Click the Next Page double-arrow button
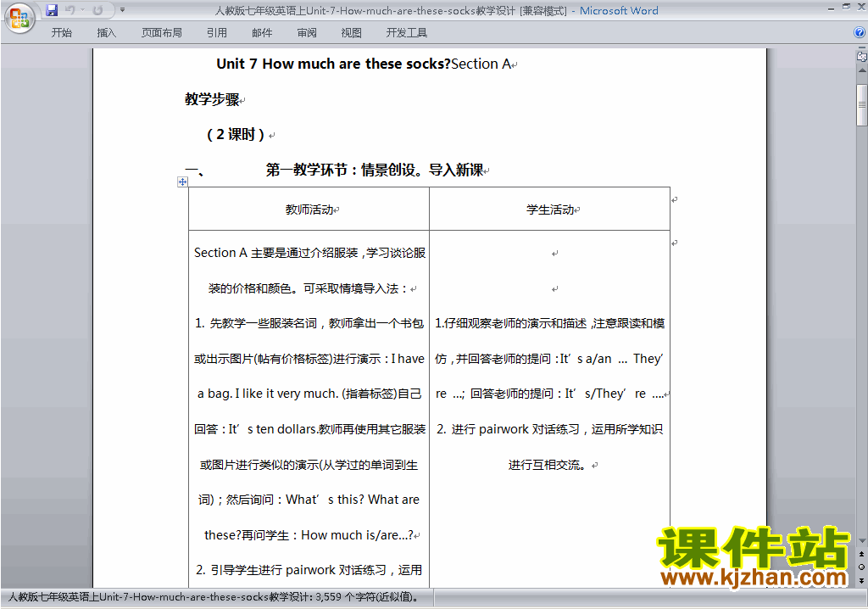Viewport: 868px width, 609px height. [x=862, y=579]
